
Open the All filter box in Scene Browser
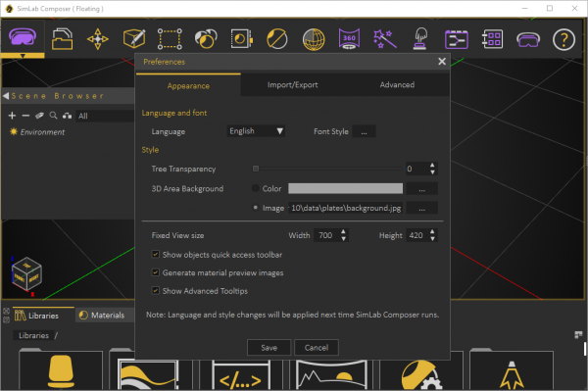pyautogui.click(x=105, y=116)
